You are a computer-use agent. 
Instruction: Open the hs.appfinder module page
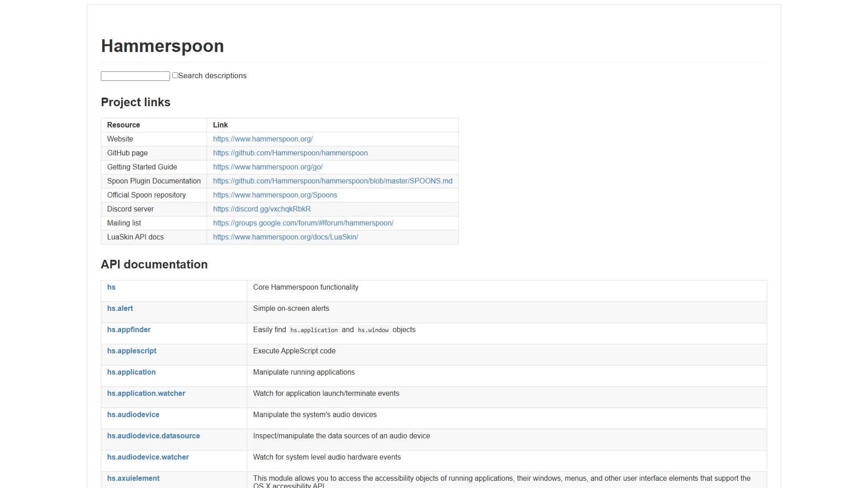pyautogui.click(x=129, y=330)
